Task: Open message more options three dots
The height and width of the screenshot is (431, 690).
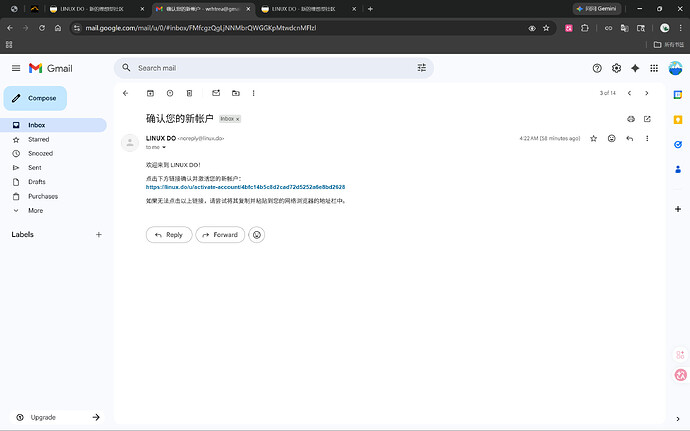Action: pyautogui.click(x=647, y=139)
